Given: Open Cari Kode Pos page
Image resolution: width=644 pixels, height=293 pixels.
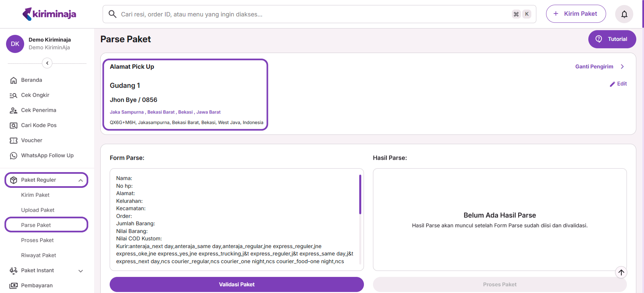Looking at the screenshot, I should click(39, 125).
